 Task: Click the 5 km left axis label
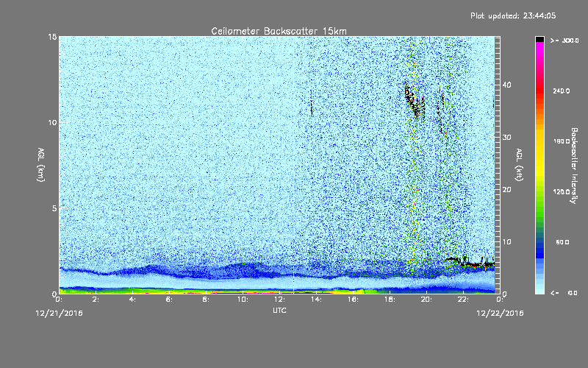tap(54, 208)
